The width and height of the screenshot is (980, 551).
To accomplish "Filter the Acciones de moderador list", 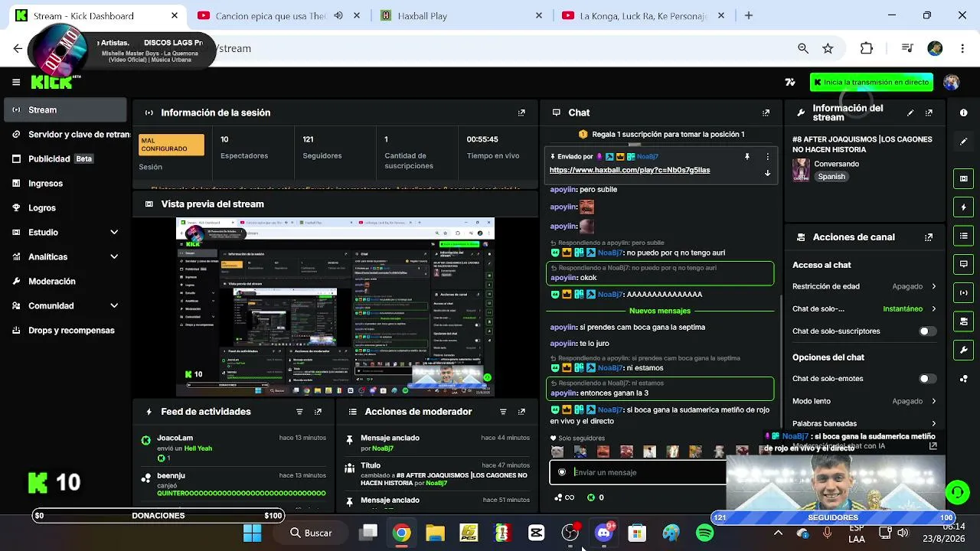I will (x=503, y=412).
